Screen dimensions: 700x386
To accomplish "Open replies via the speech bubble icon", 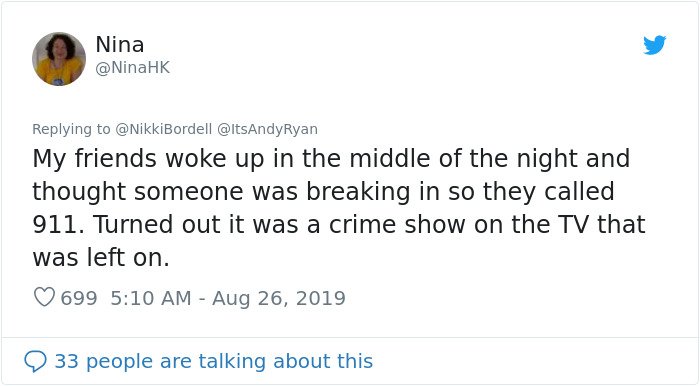I will [x=35, y=361].
